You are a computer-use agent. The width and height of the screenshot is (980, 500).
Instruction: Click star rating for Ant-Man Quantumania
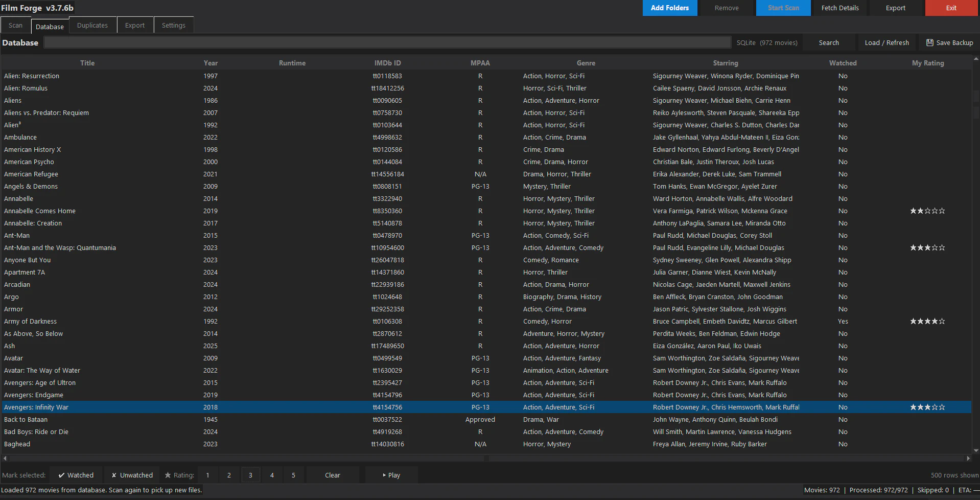927,248
